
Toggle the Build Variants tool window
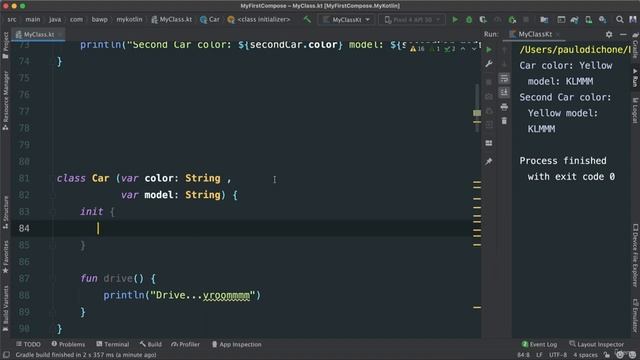[5, 309]
